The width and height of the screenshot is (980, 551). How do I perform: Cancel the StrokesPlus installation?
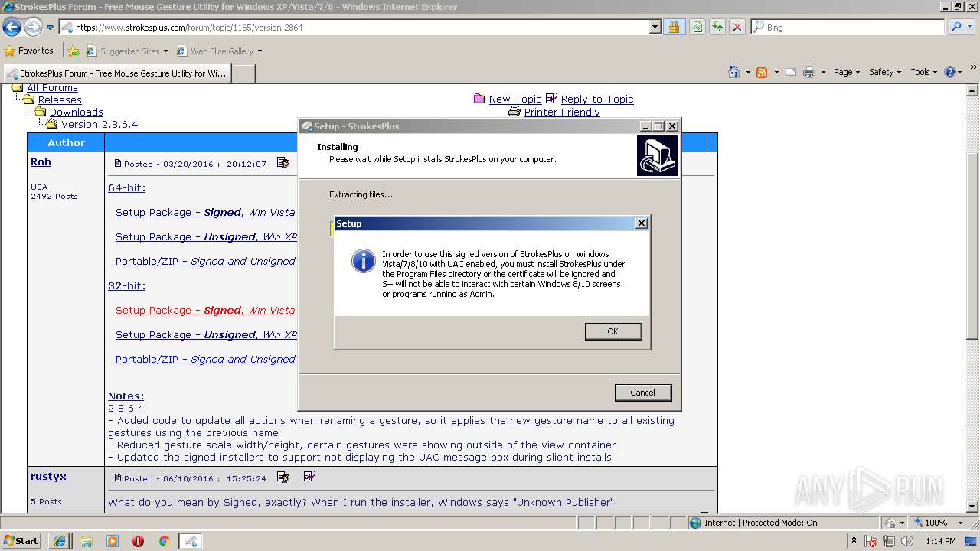click(x=642, y=393)
